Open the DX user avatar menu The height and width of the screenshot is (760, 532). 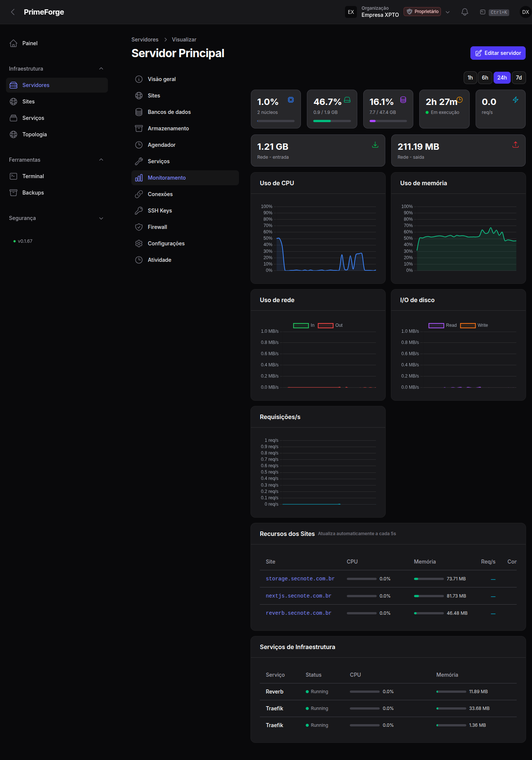point(525,12)
